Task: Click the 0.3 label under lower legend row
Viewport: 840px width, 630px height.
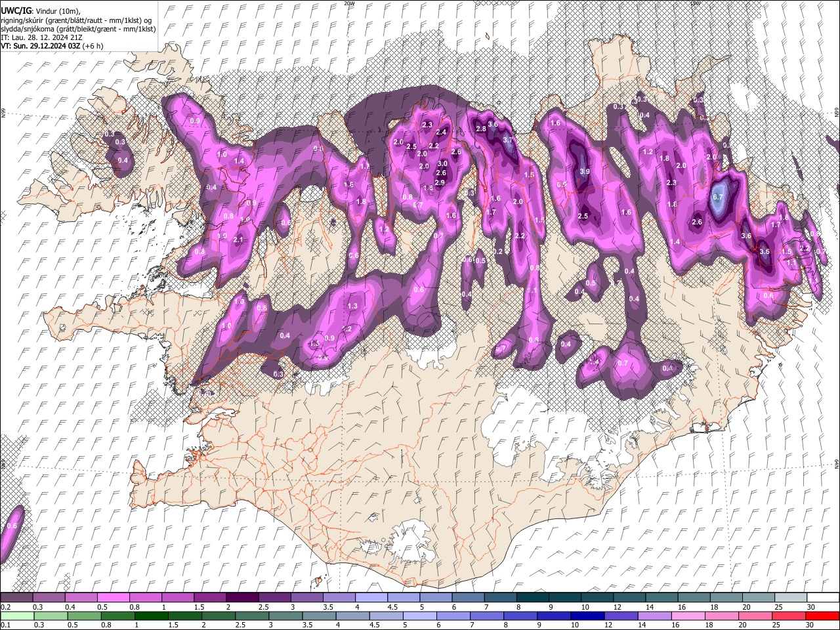Action: (x=38, y=625)
